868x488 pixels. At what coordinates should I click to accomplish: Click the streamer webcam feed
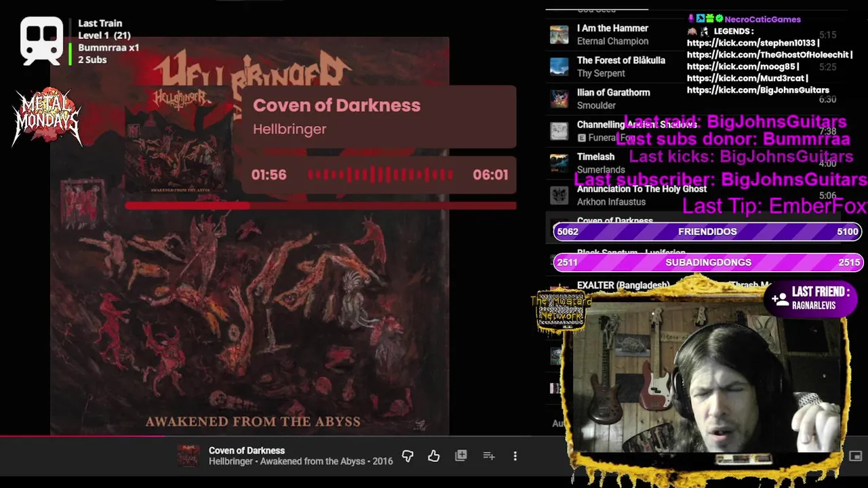point(709,378)
